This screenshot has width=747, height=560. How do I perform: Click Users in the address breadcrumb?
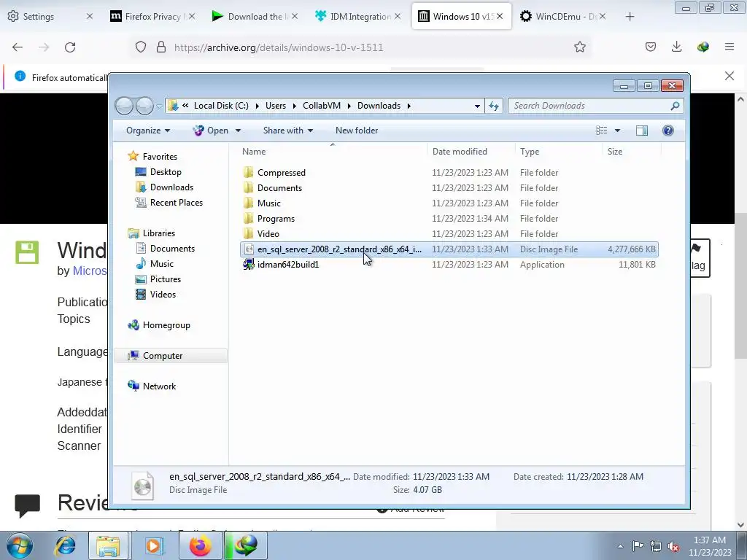point(275,106)
